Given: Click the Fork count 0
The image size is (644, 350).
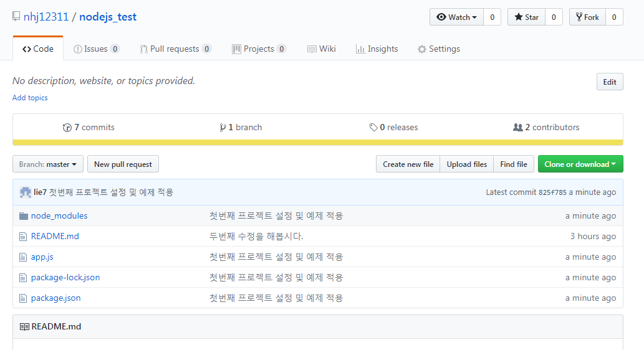Looking at the screenshot, I should pyautogui.click(x=614, y=17).
